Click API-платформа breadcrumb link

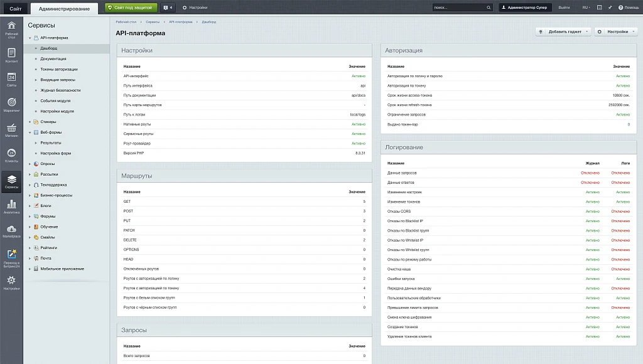coord(180,22)
